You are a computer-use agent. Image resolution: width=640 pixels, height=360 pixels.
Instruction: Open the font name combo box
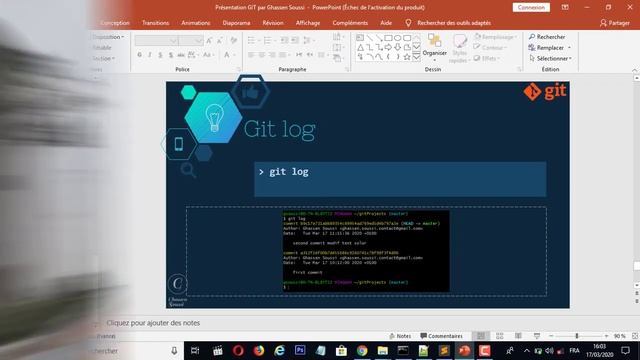156,40
